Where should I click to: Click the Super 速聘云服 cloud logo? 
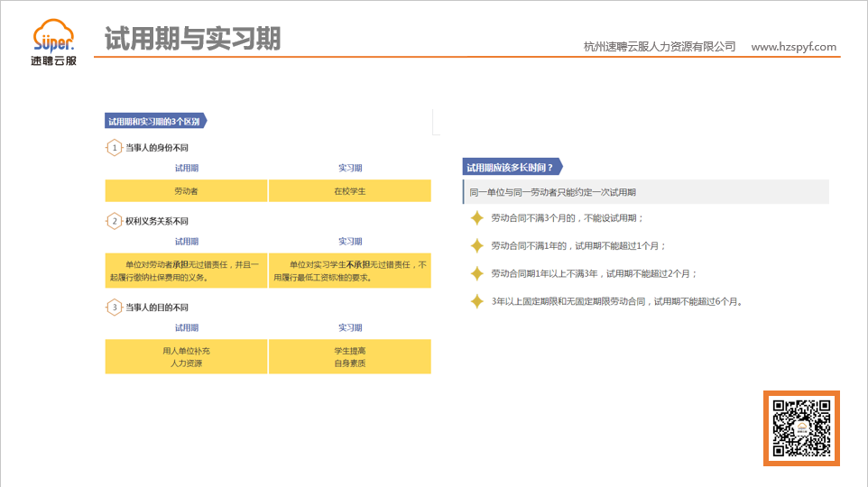[53, 44]
